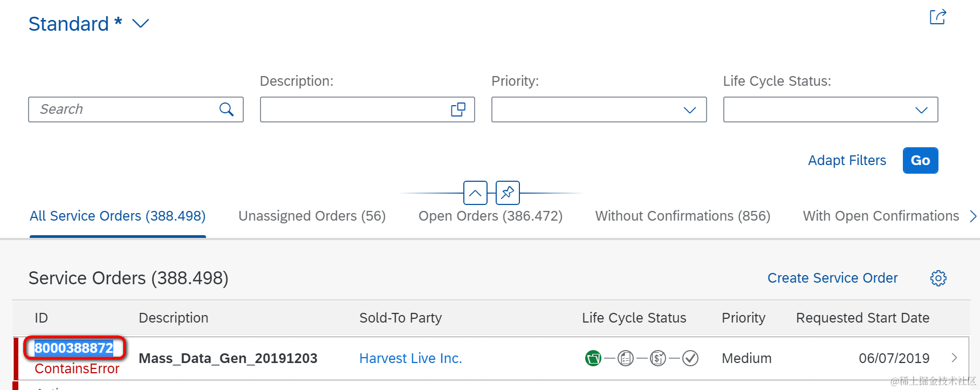Screen dimensions: 980x390
Task: Select the Open Orders tab
Action: coord(490,216)
